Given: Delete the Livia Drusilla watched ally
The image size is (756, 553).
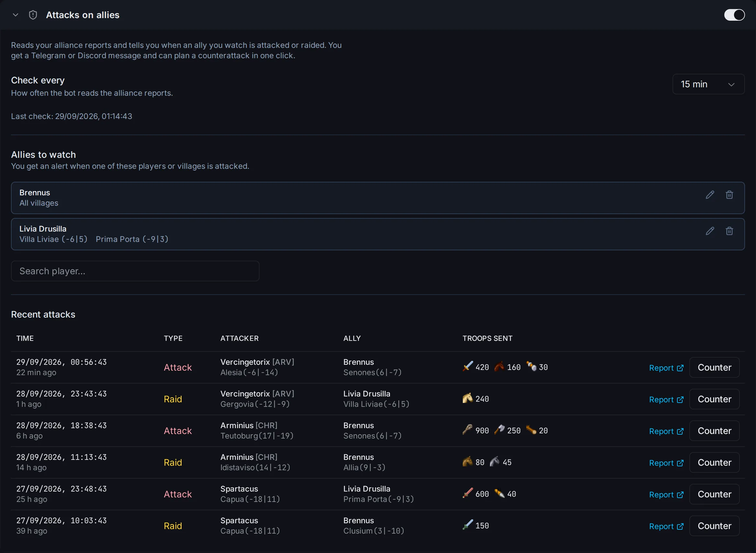Looking at the screenshot, I should tap(729, 231).
